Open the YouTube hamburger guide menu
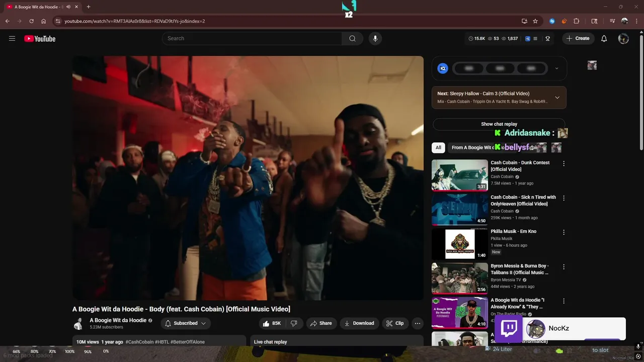Screen dimensions: 644x362 (12, 38)
